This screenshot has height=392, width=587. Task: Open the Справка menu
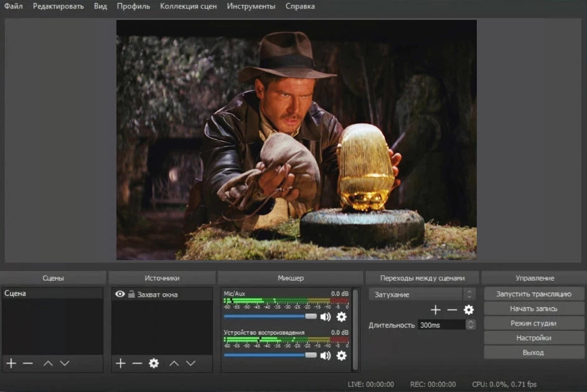point(300,6)
